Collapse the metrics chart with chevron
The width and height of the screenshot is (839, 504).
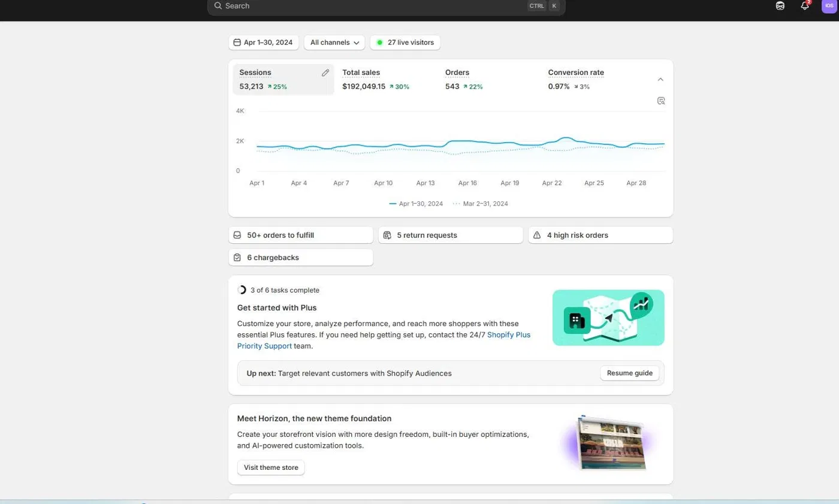pos(660,79)
